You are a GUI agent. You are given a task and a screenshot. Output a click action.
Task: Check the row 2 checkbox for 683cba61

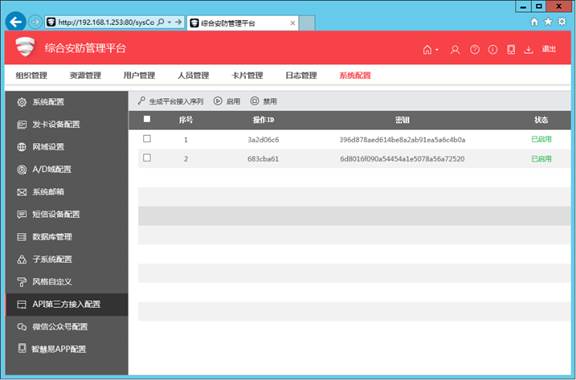(147, 158)
